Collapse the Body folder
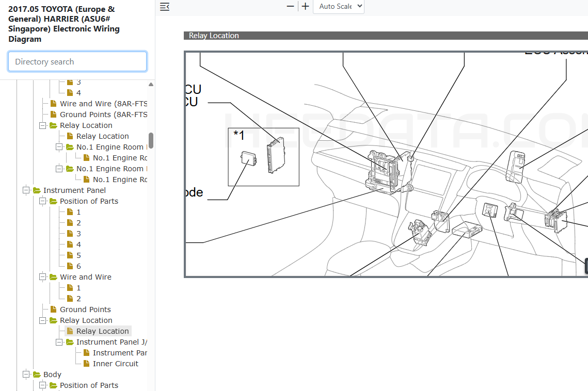 point(26,374)
